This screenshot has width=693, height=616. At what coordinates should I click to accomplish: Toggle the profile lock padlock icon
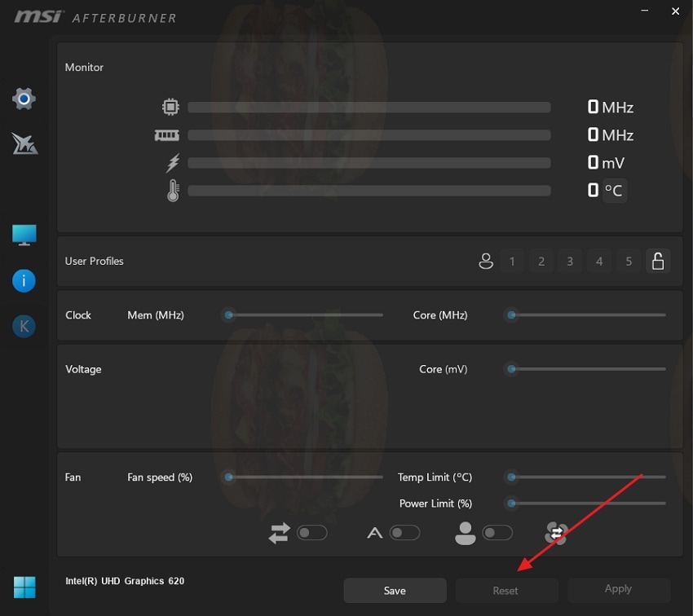click(658, 261)
